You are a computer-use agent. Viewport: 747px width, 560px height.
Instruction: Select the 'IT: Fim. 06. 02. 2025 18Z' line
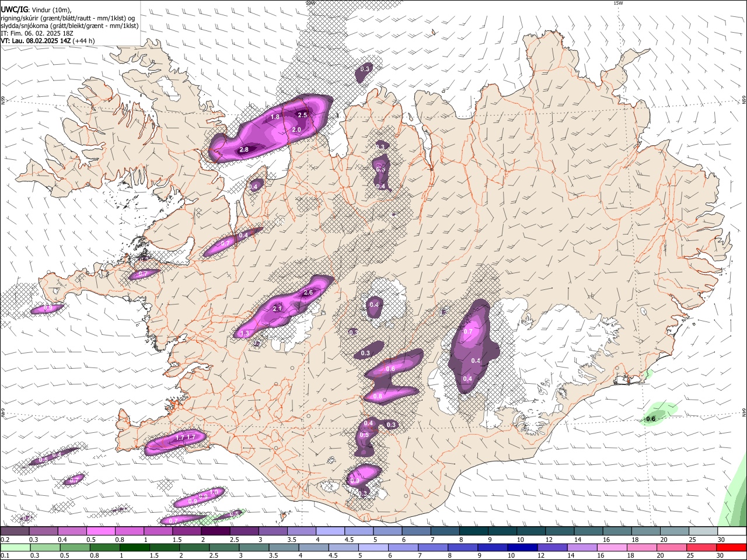point(36,33)
